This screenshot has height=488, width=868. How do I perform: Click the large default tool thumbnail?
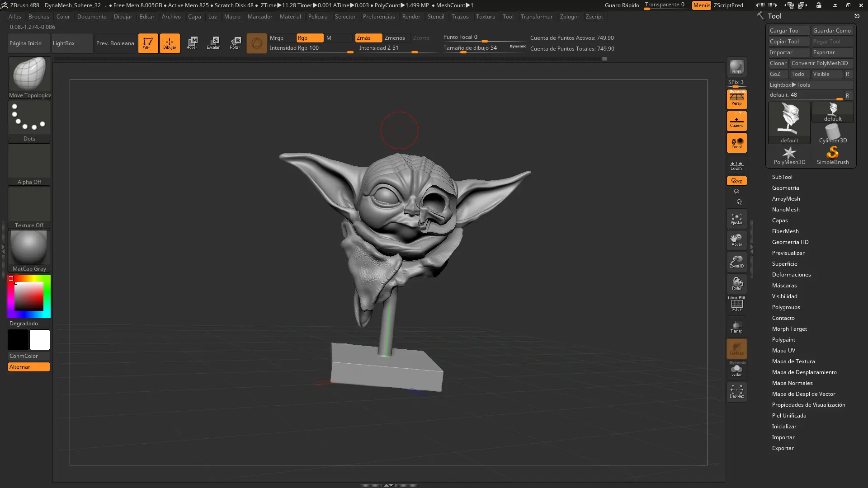[x=789, y=123]
